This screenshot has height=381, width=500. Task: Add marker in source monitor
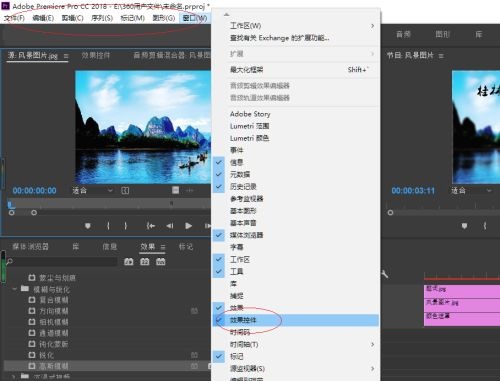(88, 226)
